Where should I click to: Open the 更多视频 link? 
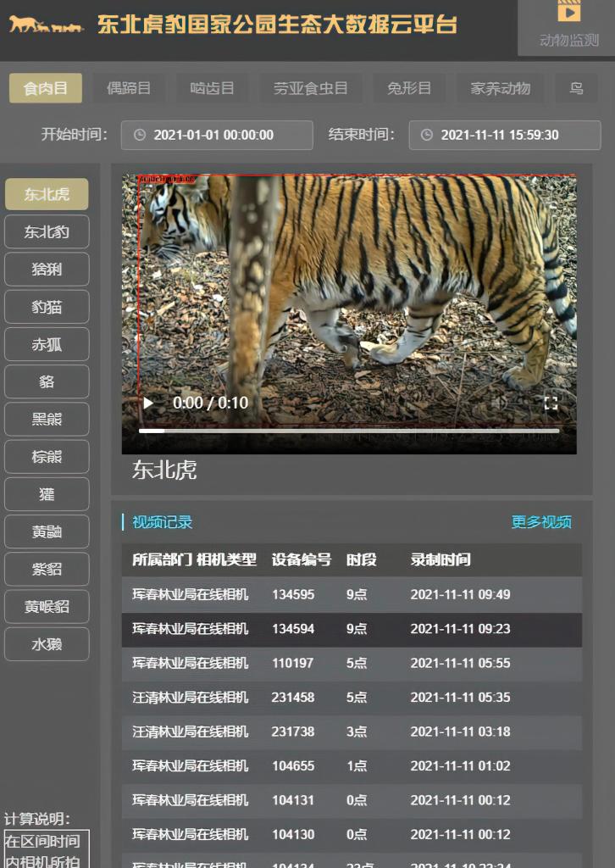click(x=541, y=522)
